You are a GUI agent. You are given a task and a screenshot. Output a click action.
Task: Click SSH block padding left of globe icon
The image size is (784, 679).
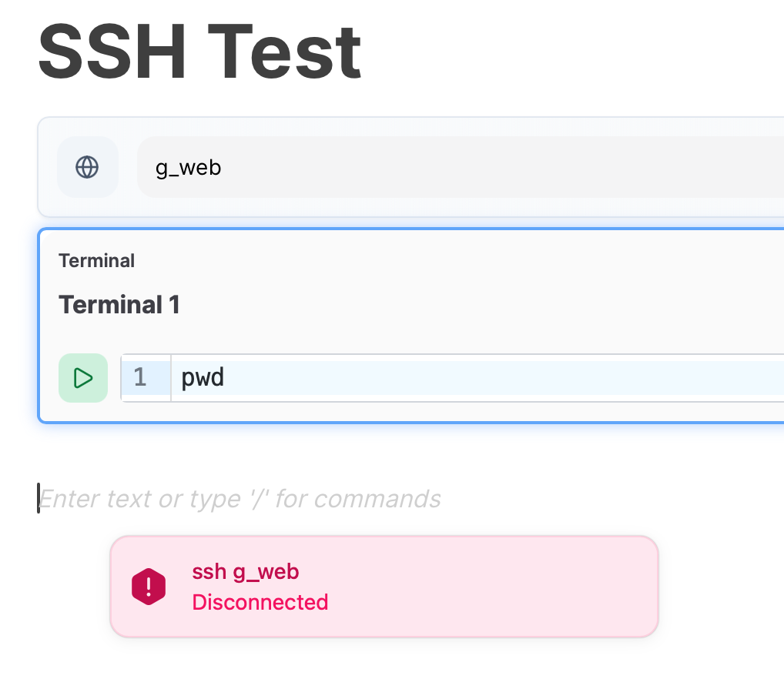tap(48, 167)
